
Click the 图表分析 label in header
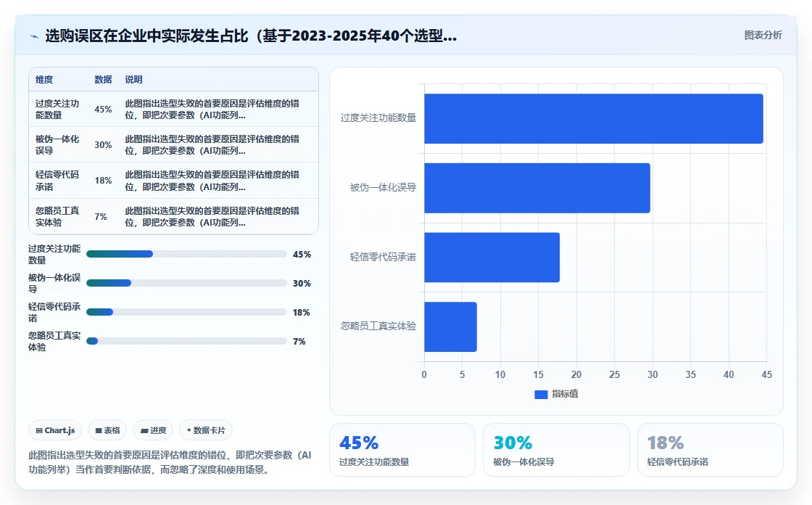[763, 36]
